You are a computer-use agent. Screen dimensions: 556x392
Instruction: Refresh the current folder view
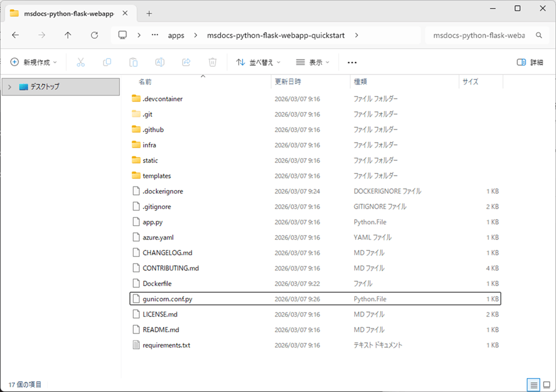tap(94, 35)
